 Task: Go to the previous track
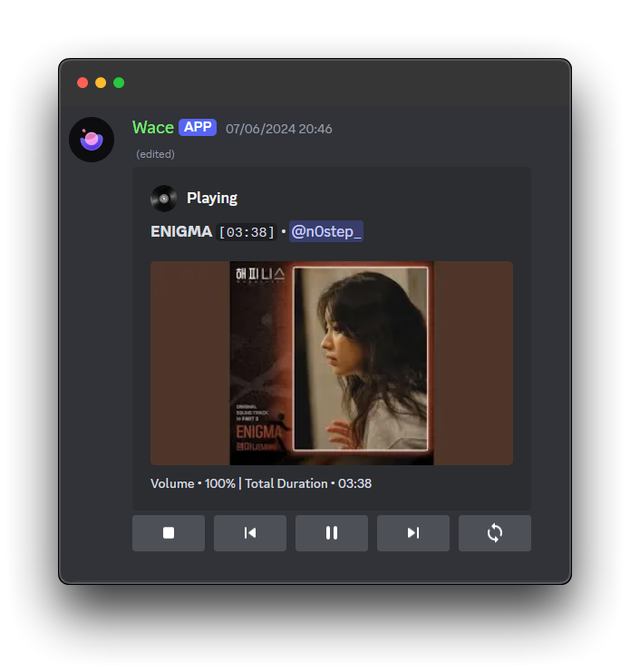[250, 533]
